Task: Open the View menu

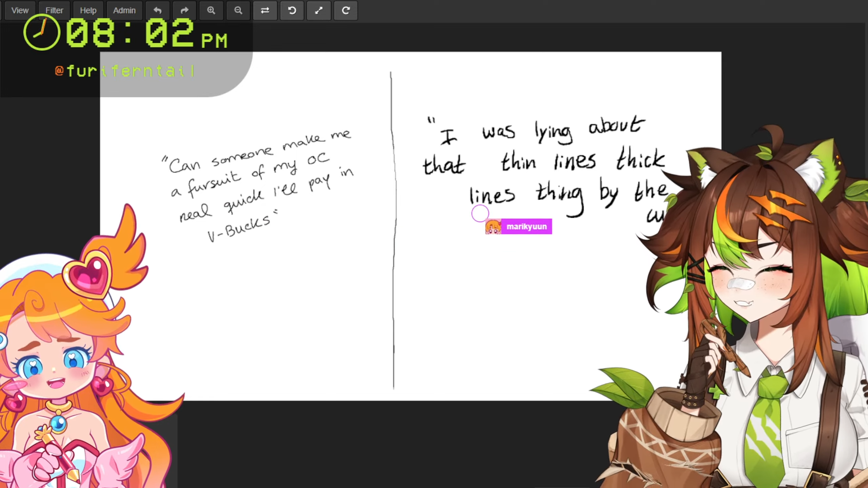Action: [20, 11]
